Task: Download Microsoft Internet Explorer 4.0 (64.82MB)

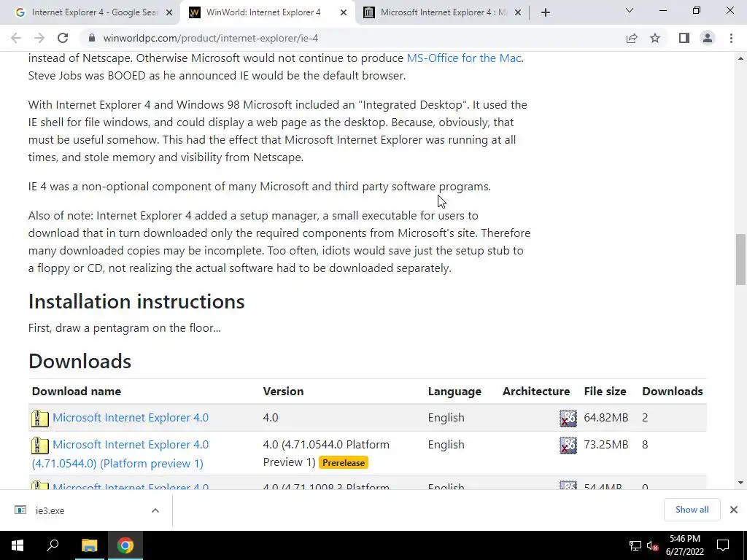Action: pyautogui.click(x=131, y=418)
